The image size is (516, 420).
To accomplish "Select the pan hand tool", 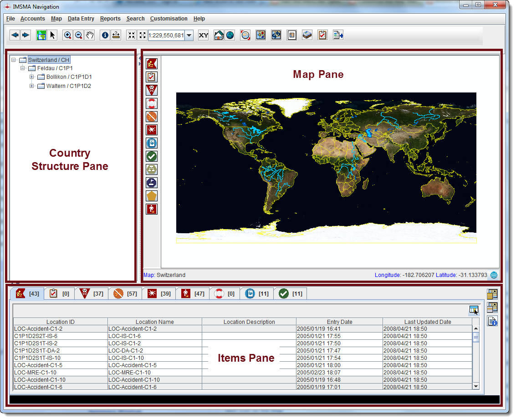I will (89, 36).
